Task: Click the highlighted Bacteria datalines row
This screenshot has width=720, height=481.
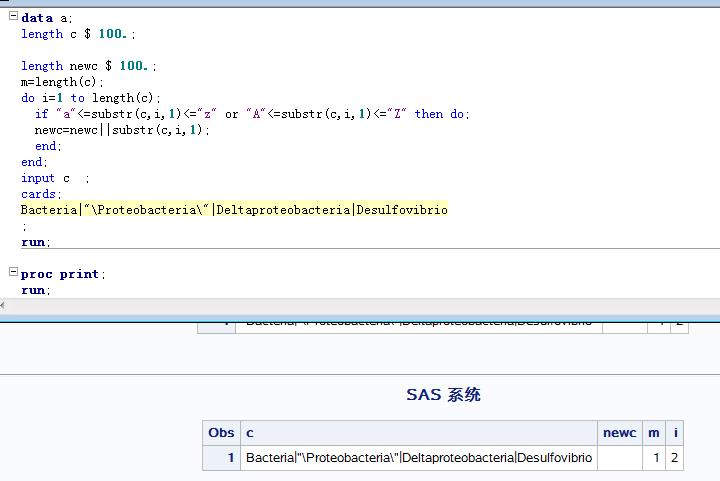Action: tap(234, 210)
